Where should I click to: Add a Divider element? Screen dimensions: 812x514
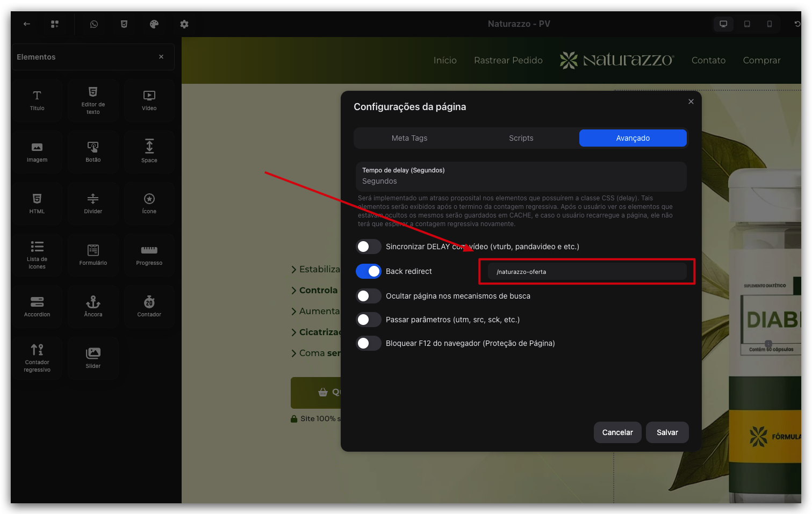pyautogui.click(x=93, y=204)
